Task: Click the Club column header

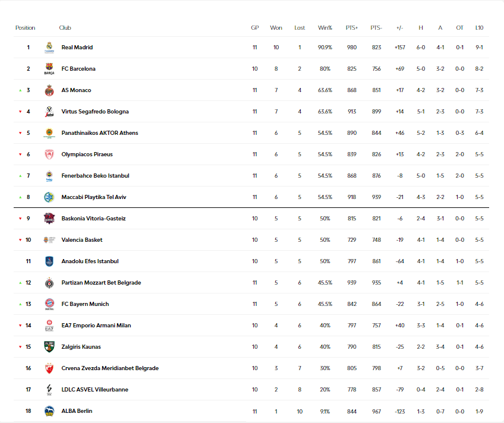Action: 65,28
